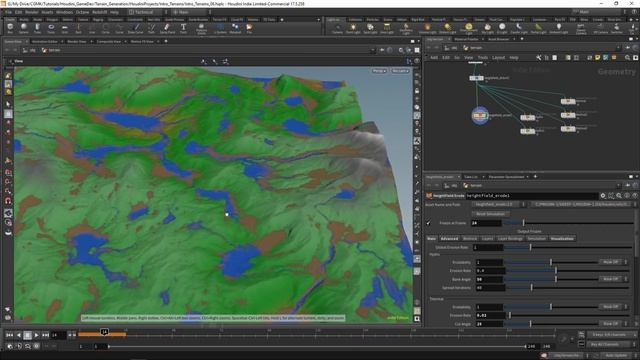
Task: Select the Torus shelf tool
Action: point(51,28)
